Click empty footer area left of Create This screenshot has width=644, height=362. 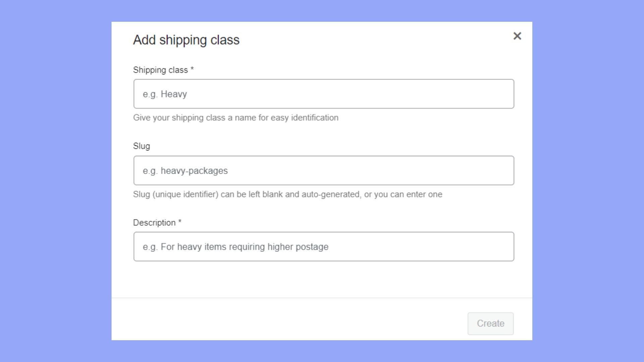click(x=288, y=322)
